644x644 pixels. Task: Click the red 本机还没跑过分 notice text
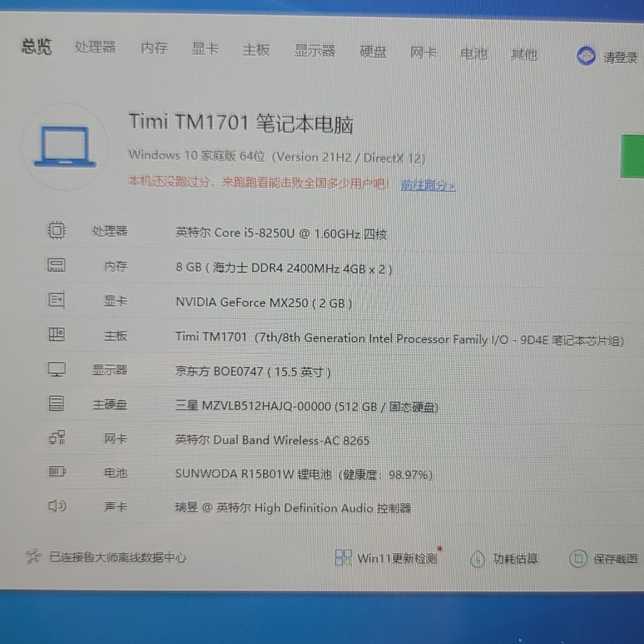(258, 182)
